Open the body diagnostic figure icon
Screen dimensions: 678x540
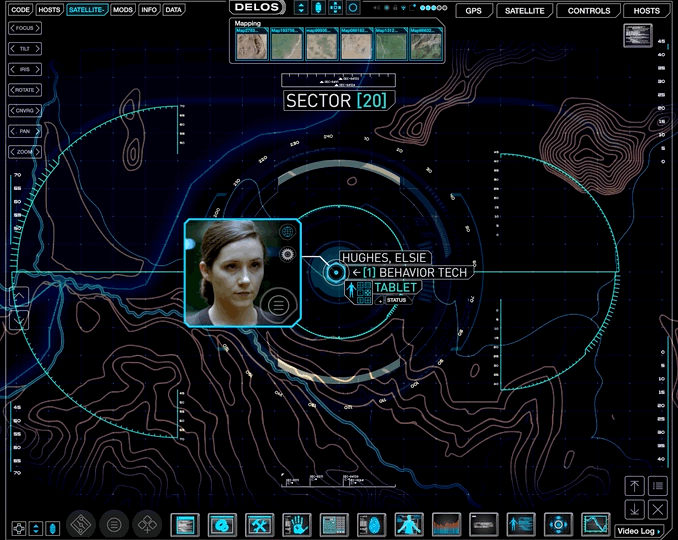click(409, 525)
